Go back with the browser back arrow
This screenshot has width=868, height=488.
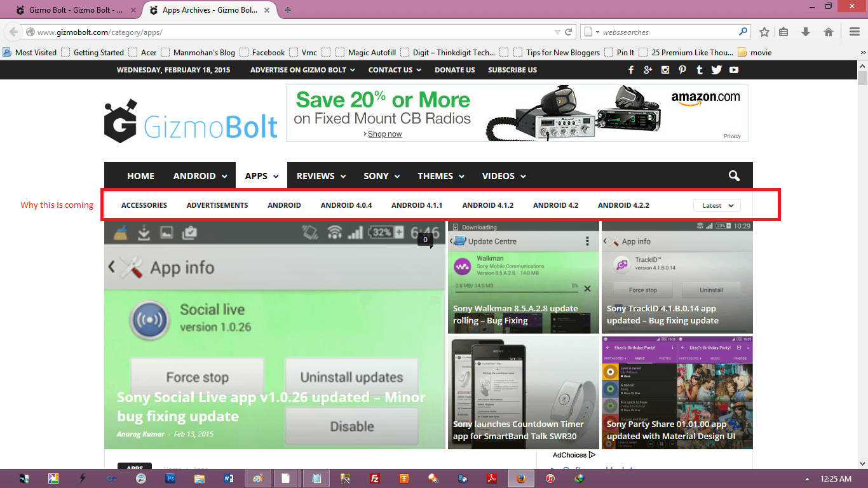pos(13,32)
